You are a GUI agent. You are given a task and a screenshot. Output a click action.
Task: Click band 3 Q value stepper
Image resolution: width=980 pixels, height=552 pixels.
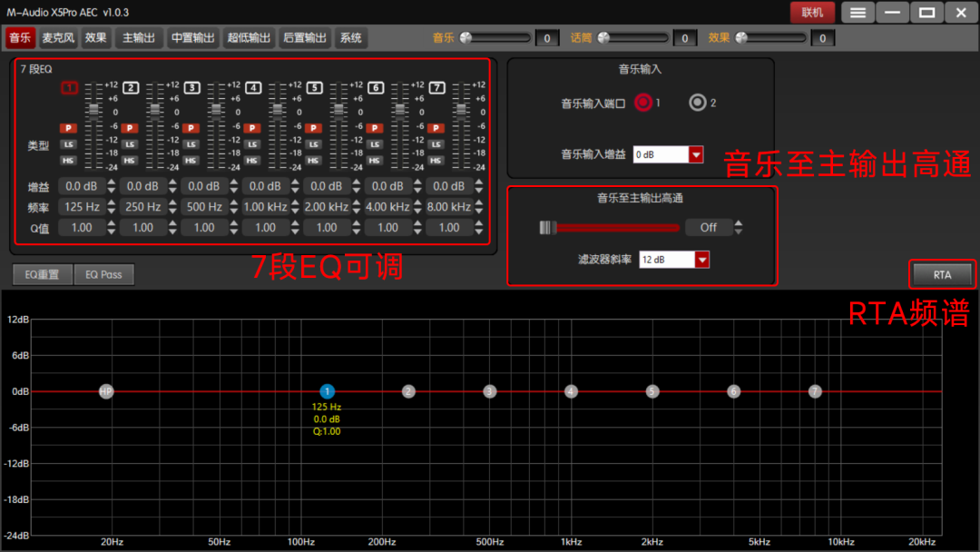point(234,228)
